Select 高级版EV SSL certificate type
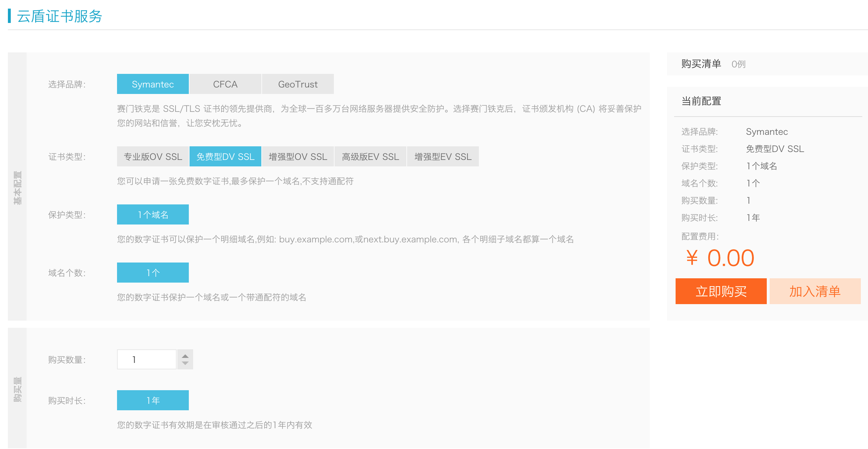 coord(370,156)
